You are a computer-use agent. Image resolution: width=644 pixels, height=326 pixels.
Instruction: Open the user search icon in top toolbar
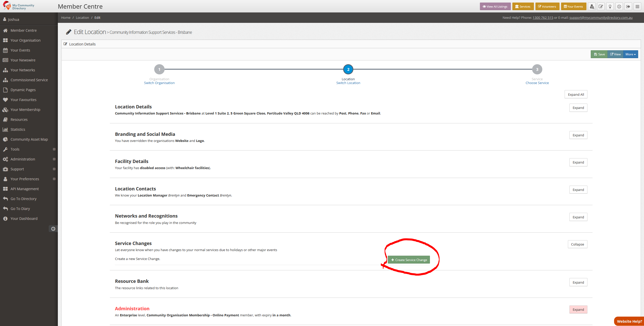(592, 6)
